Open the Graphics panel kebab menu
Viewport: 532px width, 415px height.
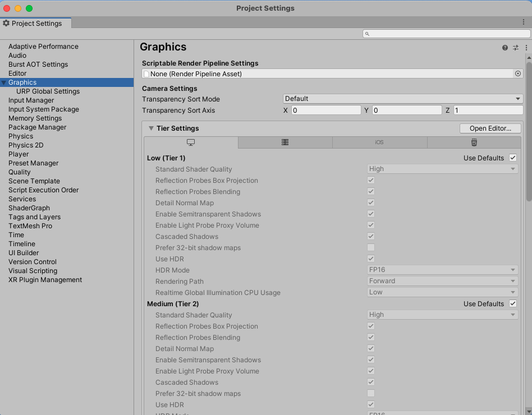[526, 48]
